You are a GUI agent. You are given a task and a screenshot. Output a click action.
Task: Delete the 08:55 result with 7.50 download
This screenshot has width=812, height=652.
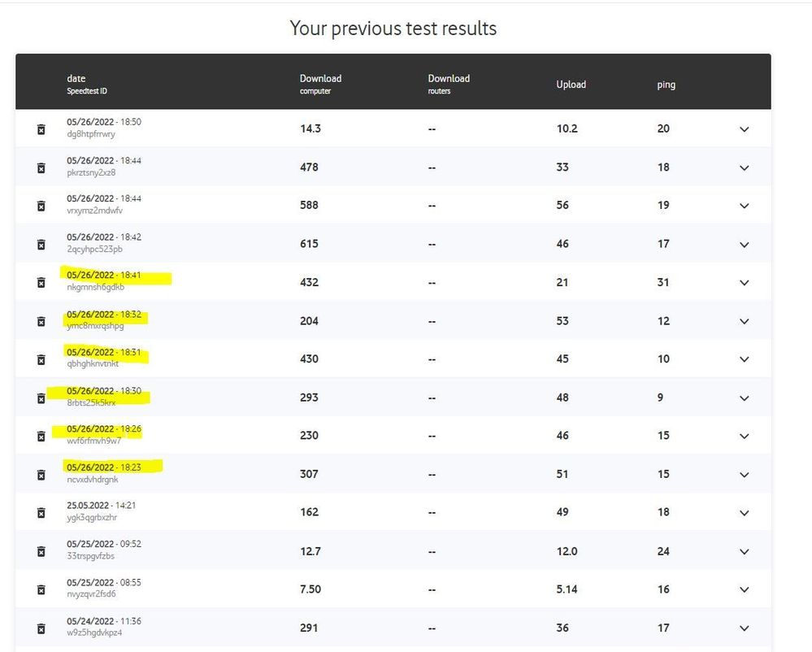click(41, 589)
